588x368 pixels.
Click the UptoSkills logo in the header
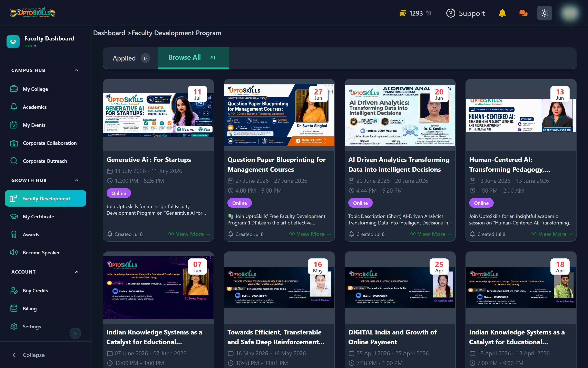[33, 12]
